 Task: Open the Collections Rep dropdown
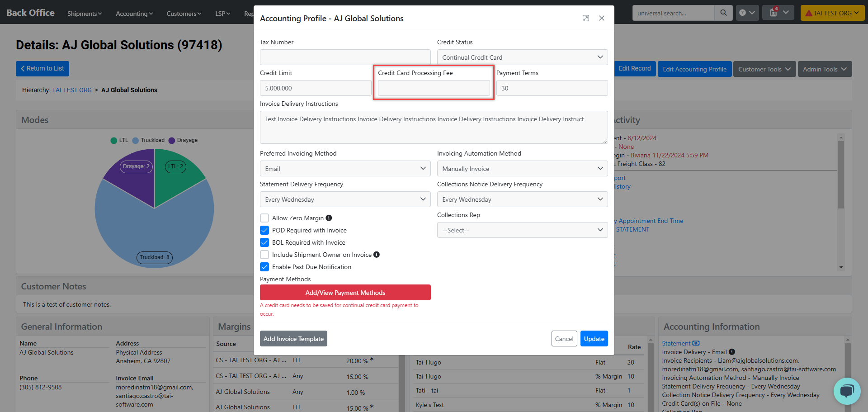522,230
